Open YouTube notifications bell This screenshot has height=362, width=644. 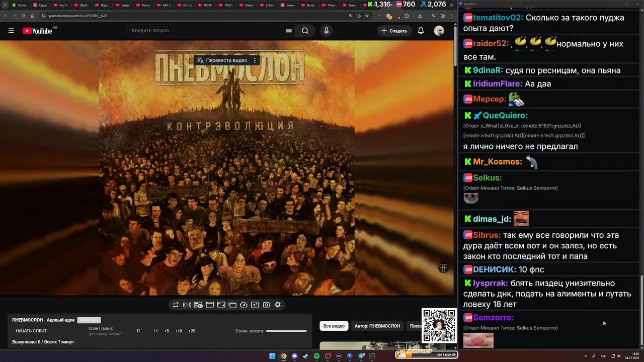coord(421,31)
